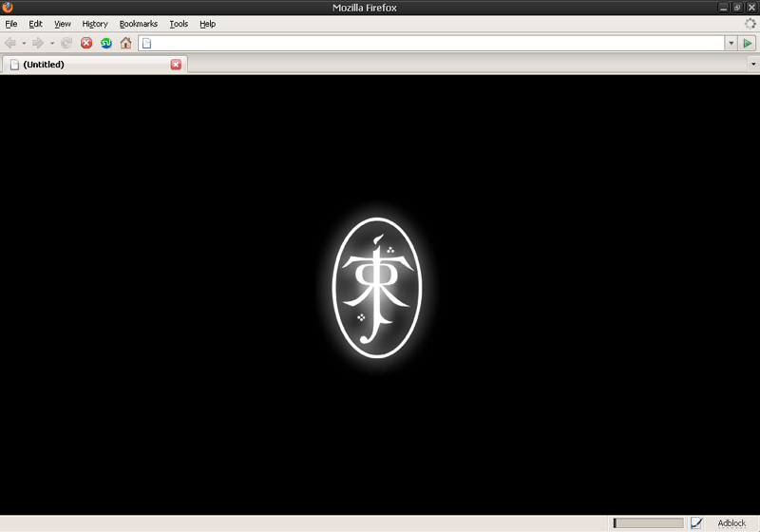Close the (Untitled) tab

(176, 65)
